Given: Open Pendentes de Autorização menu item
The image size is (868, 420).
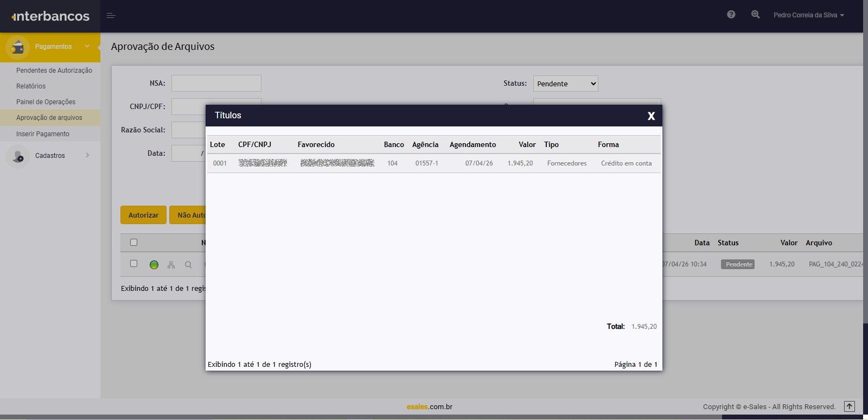Looking at the screenshot, I should (54, 71).
